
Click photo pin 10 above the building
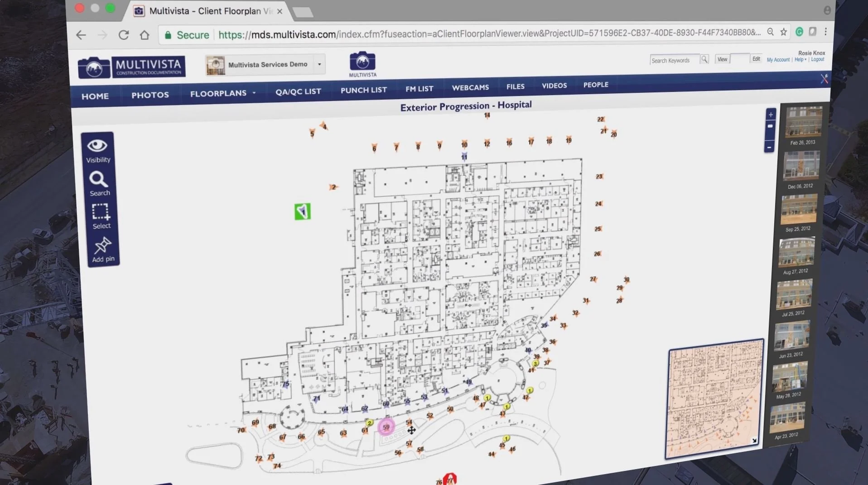(464, 145)
